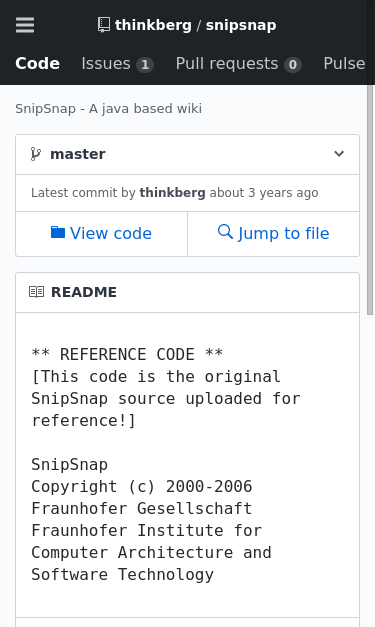Click the magnifier icon in Jump to file

(x=225, y=232)
